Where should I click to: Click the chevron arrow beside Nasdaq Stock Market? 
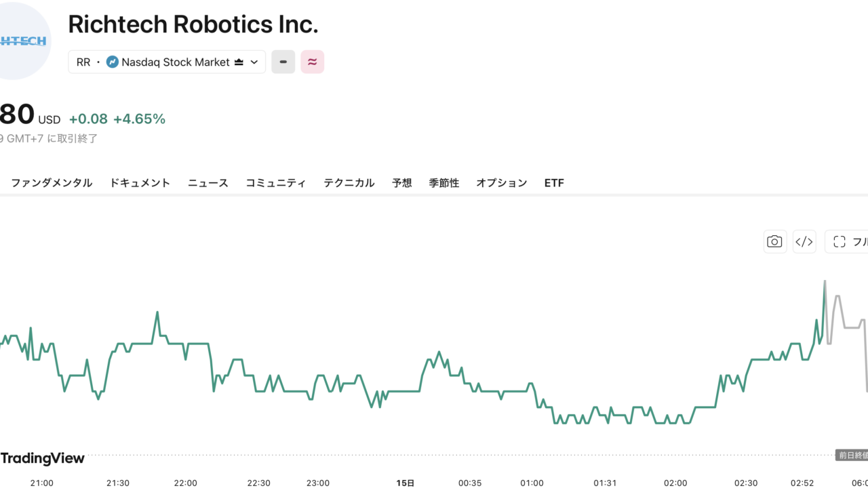point(254,62)
